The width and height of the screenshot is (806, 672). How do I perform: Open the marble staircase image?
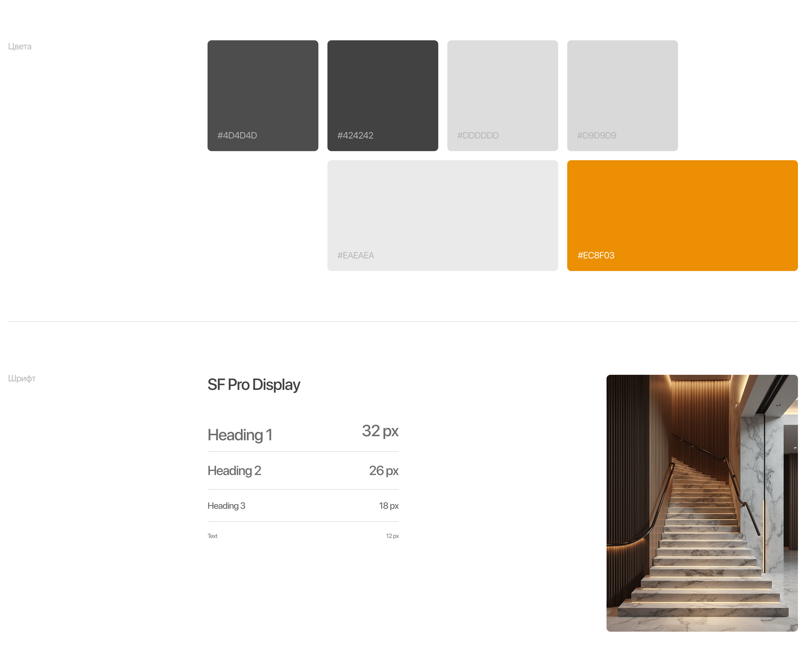(x=702, y=503)
